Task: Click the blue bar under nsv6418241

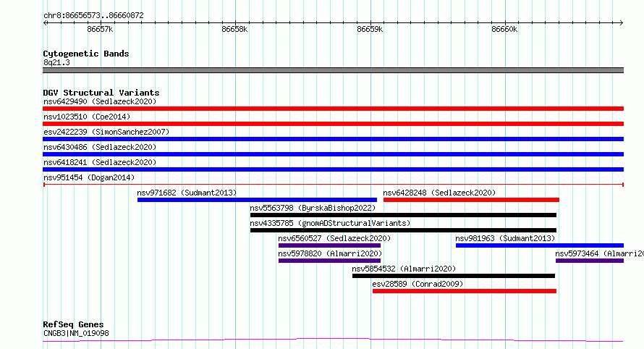Action: click(x=333, y=169)
